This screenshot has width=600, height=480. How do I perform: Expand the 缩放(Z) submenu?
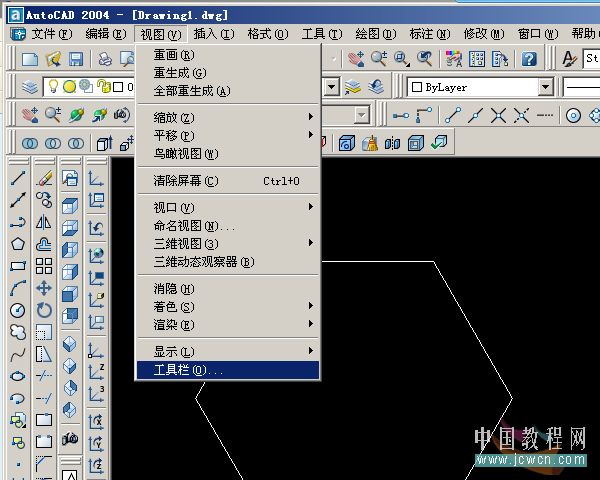tap(228, 117)
